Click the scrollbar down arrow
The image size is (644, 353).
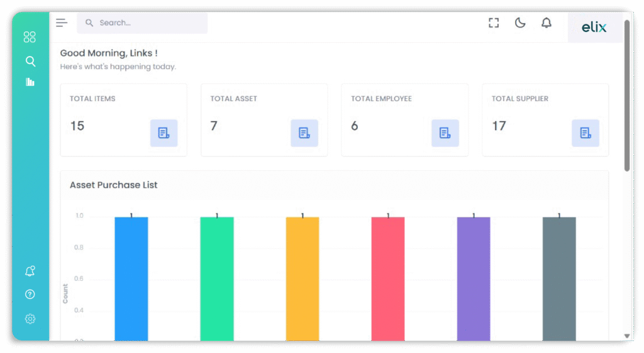[626, 336]
